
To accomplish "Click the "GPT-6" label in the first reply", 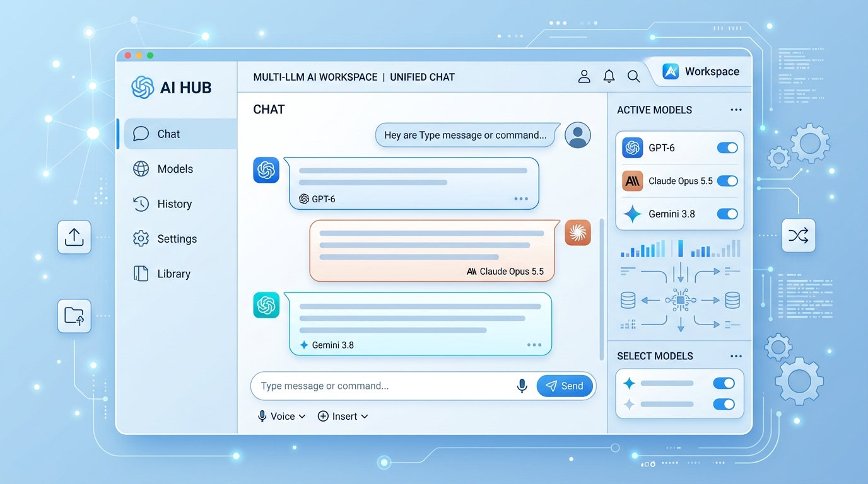I will [324, 199].
